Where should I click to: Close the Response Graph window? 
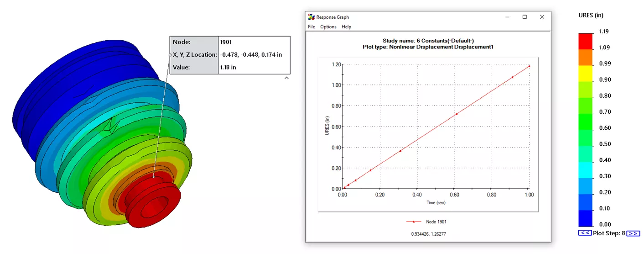542,17
